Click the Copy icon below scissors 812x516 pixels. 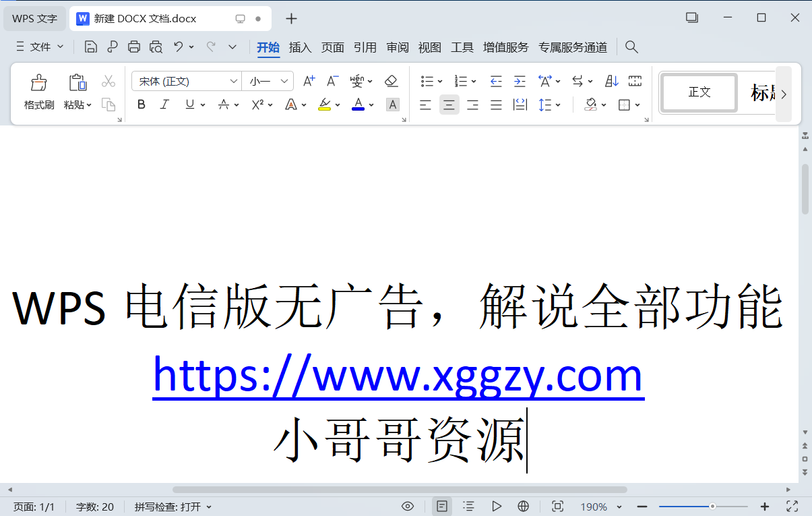tap(108, 105)
